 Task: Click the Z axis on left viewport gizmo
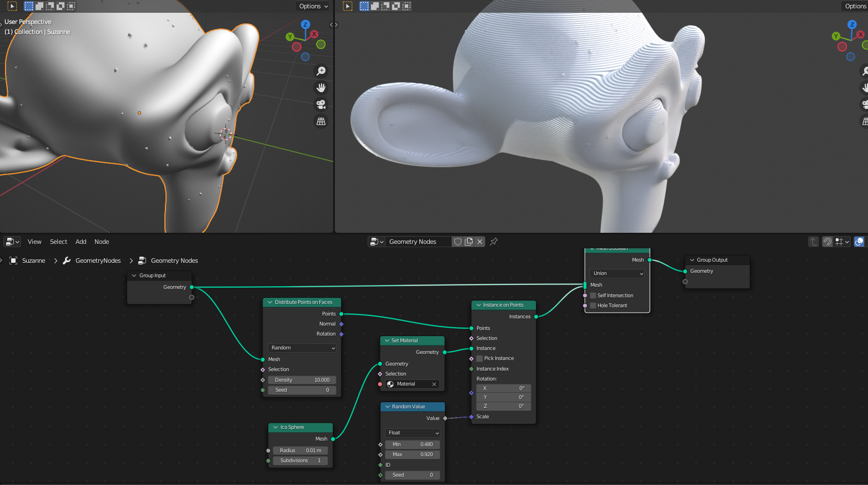coord(305,24)
